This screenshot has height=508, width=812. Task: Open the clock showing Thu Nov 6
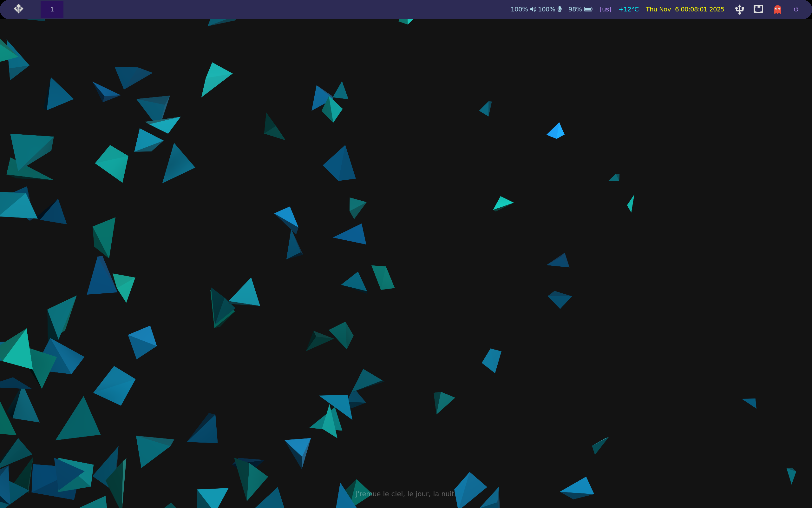click(x=685, y=10)
